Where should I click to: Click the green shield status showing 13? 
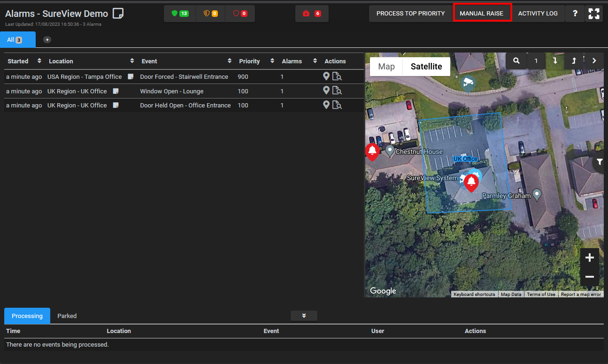[180, 14]
